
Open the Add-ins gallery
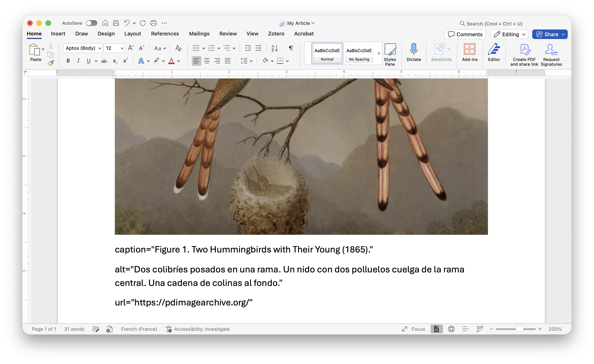(469, 53)
